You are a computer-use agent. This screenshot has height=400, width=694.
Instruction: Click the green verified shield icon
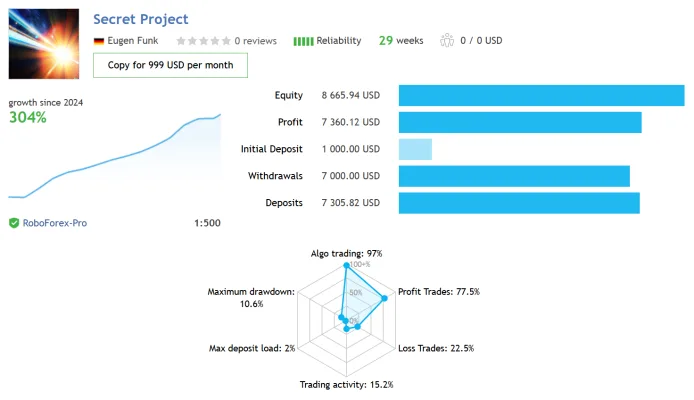tap(14, 223)
